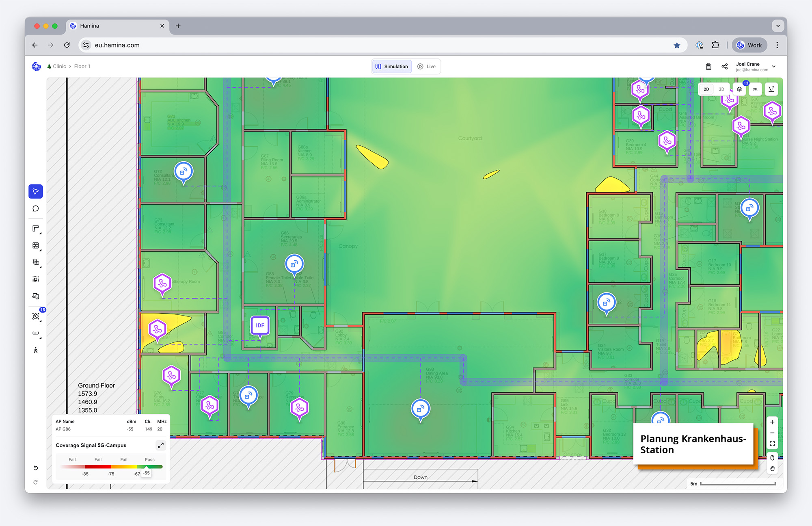This screenshot has height=526, width=812.
Task: Expand Joel Crane account dropdown
Action: (774, 67)
